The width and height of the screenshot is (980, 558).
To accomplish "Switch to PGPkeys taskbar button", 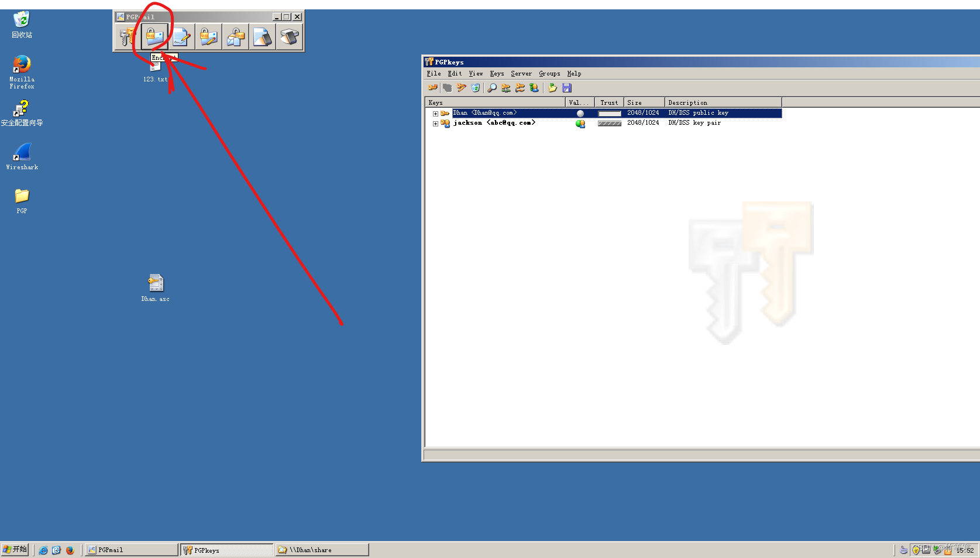I will click(x=227, y=550).
